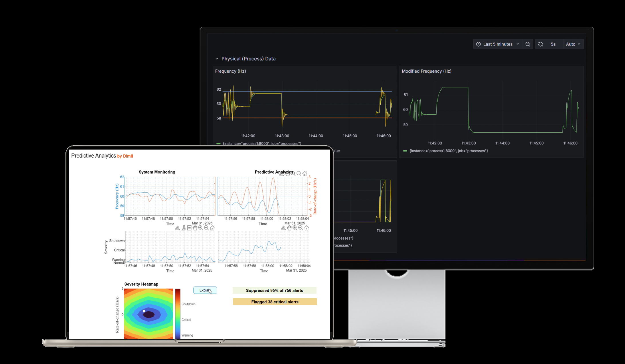Restore view home icon, left severity plot
Screen dimensions: 625x364
(212, 228)
